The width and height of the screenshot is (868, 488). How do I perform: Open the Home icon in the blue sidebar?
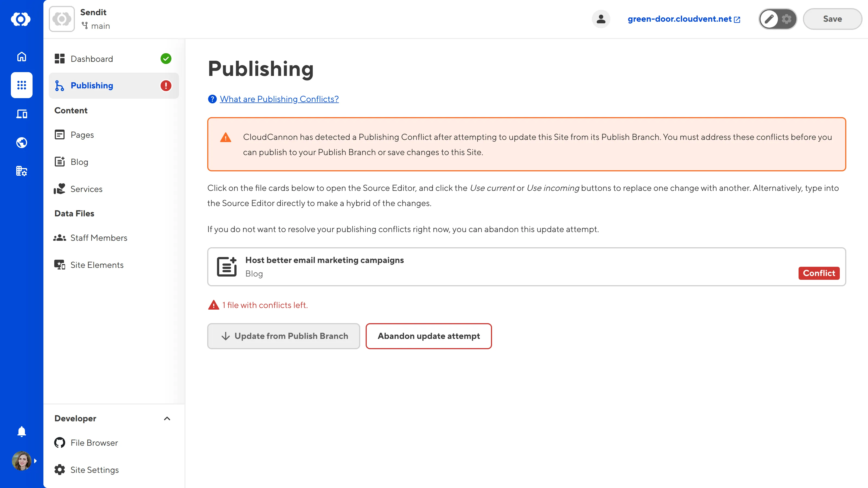(21, 57)
